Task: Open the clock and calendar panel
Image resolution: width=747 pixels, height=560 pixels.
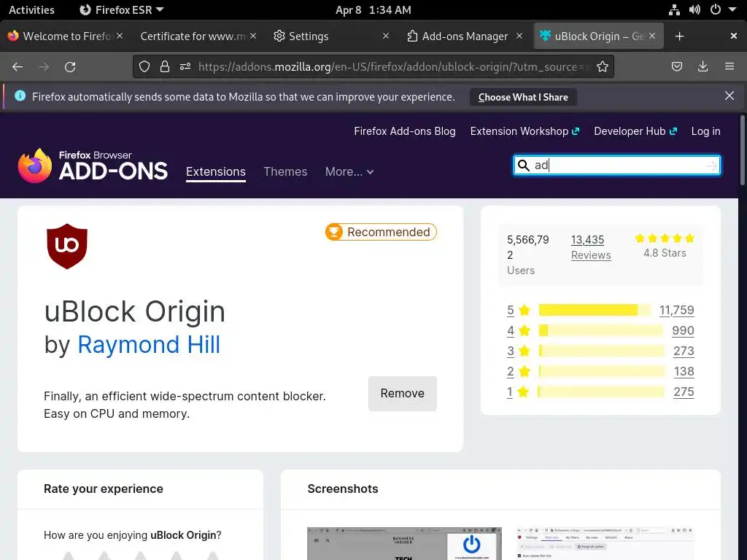Action: tap(373, 10)
